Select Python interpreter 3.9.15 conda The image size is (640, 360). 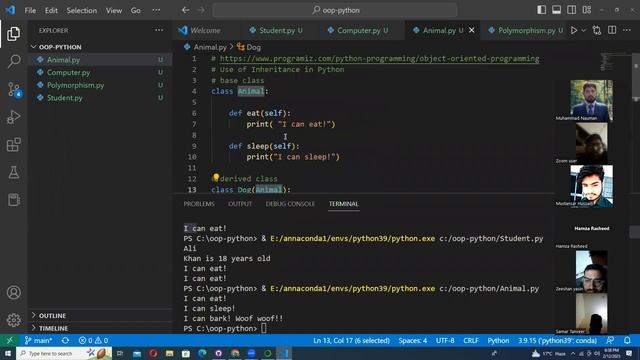click(x=558, y=340)
